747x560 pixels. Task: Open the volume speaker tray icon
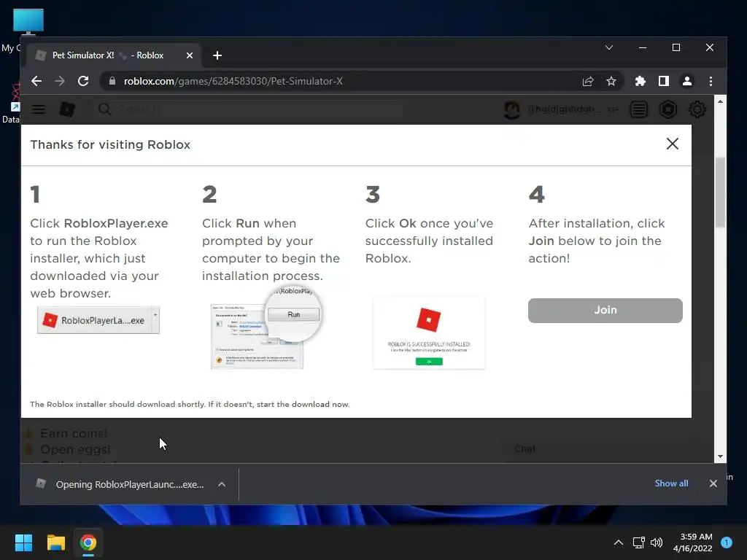(x=657, y=542)
